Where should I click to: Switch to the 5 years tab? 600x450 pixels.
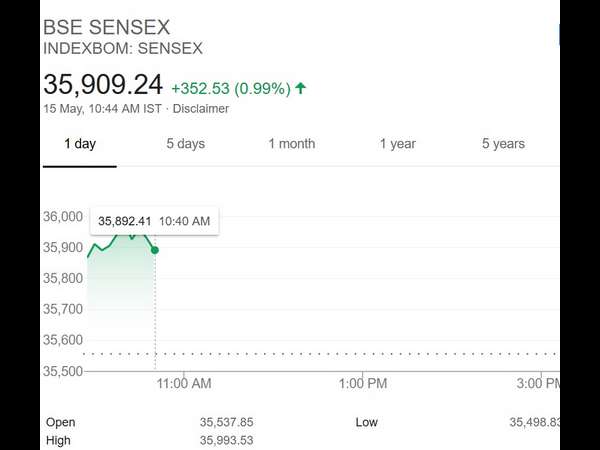click(x=503, y=144)
